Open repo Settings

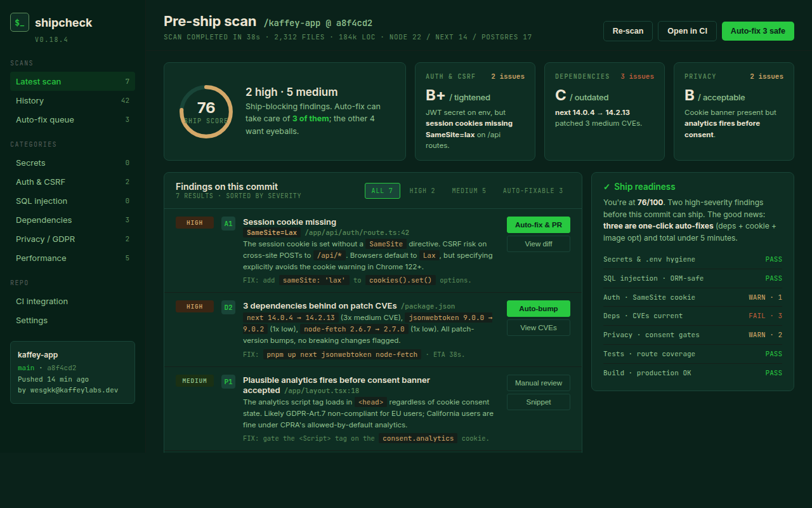point(72,320)
